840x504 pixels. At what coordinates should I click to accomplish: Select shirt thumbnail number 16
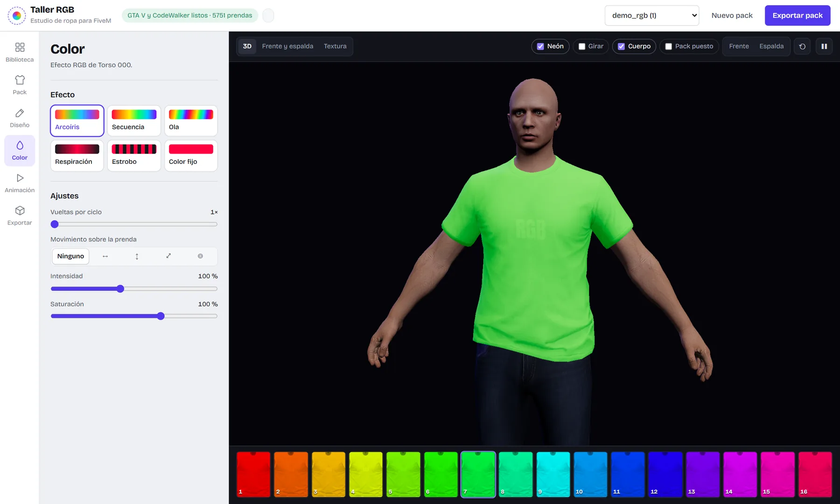pyautogui.click(x=815, y=474)
